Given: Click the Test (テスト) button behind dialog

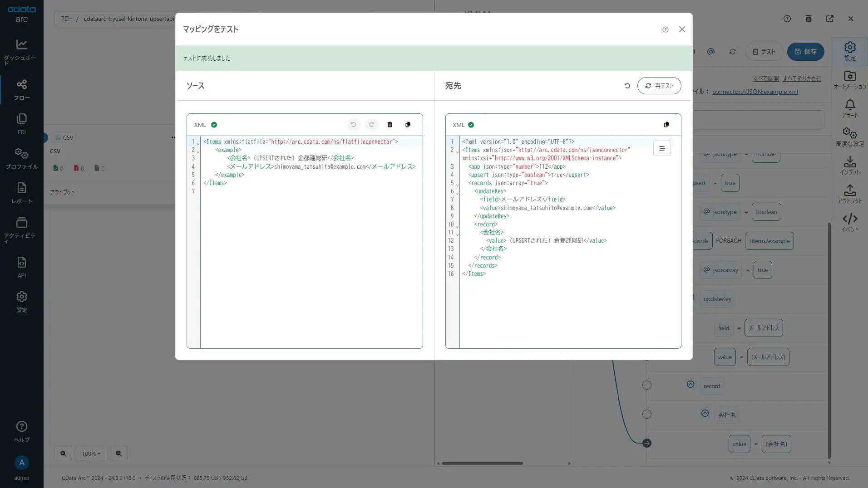Looking at the screenshot, I should 764,52.
